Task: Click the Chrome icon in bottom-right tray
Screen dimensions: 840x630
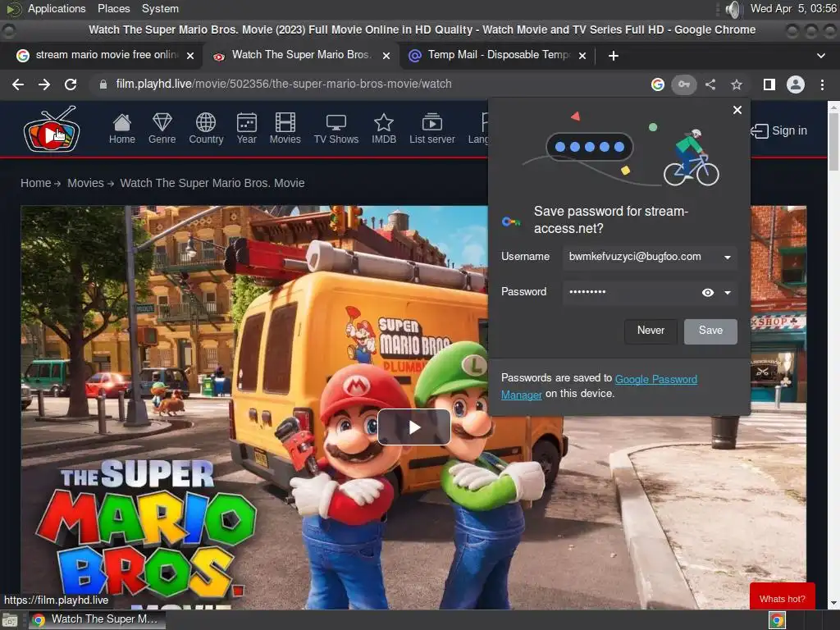Action: pyautogui.click(x=778, y=620)
